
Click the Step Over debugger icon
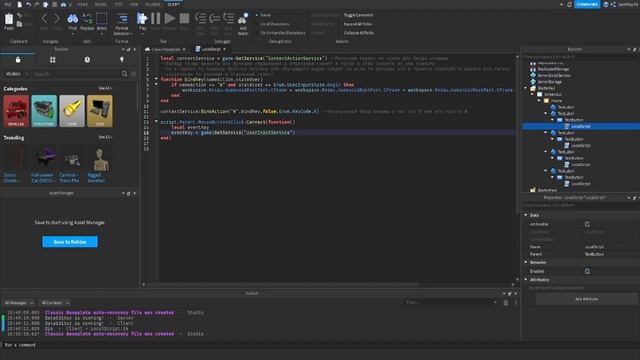(x=215, y=18)
